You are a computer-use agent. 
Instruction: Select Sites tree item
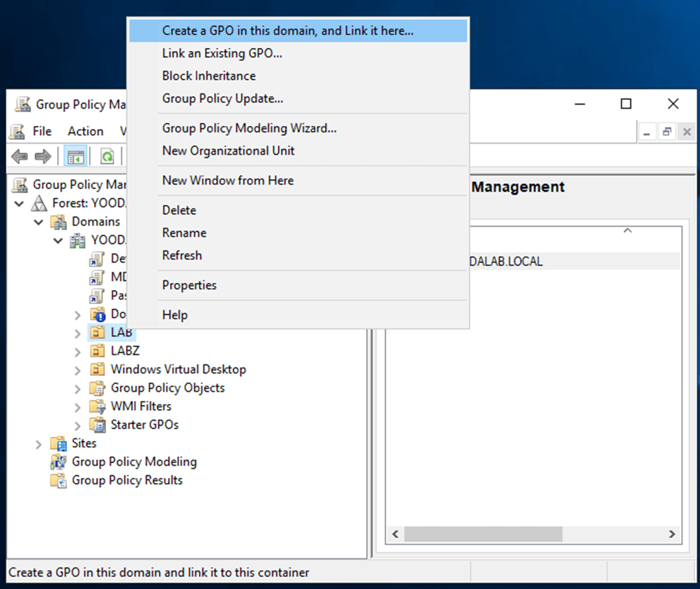click(84, 443)
